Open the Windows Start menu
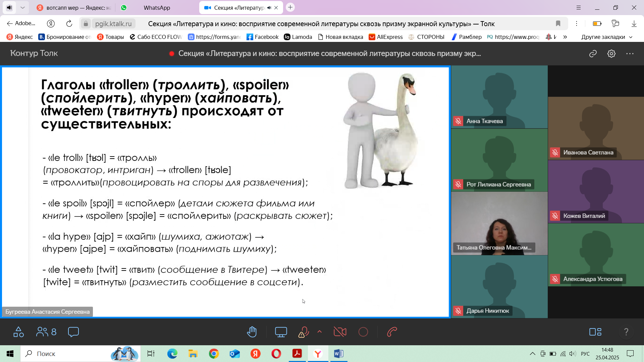This screenshot has width=644, height=362. pyautogui.click(x=10, y=354)
